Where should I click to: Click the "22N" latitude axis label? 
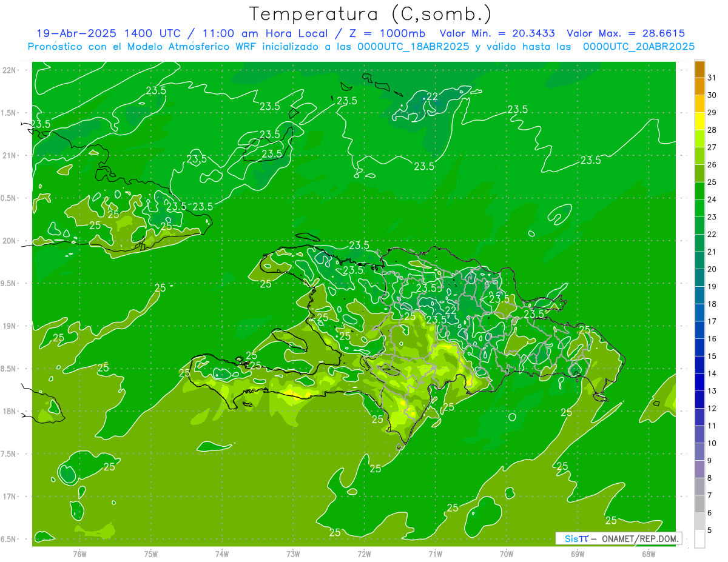[9, 70]
